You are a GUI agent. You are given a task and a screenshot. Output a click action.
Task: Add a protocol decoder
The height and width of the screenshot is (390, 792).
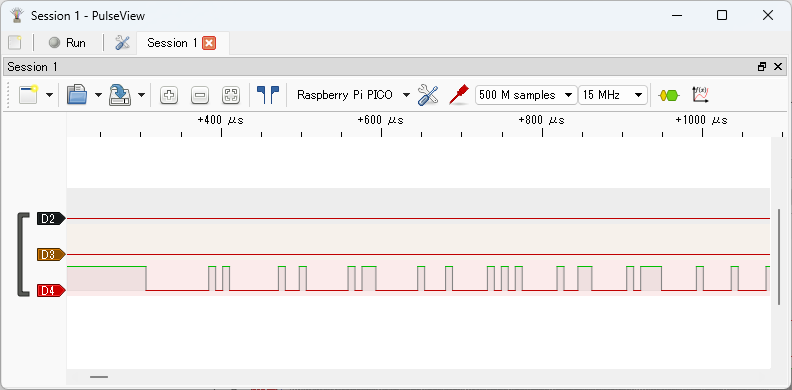pyautogui.click(x=669, y=95)
